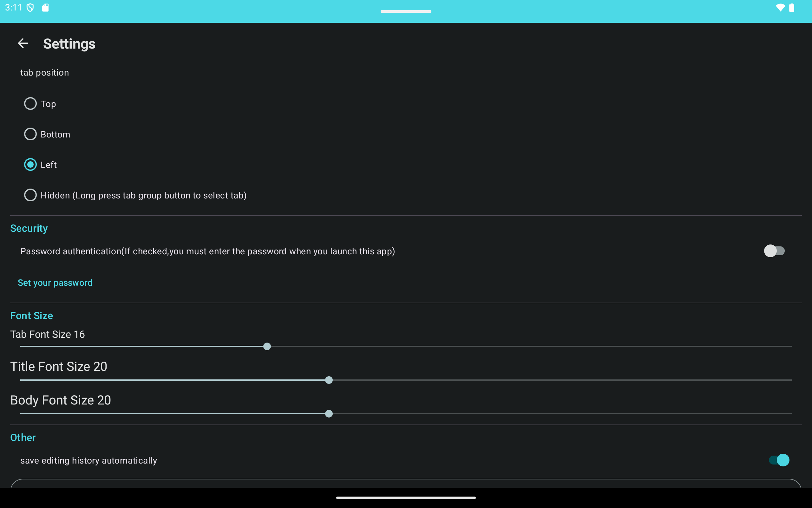Disable save editing history automatically switch
812x508 pixels.
pos(779,460)
